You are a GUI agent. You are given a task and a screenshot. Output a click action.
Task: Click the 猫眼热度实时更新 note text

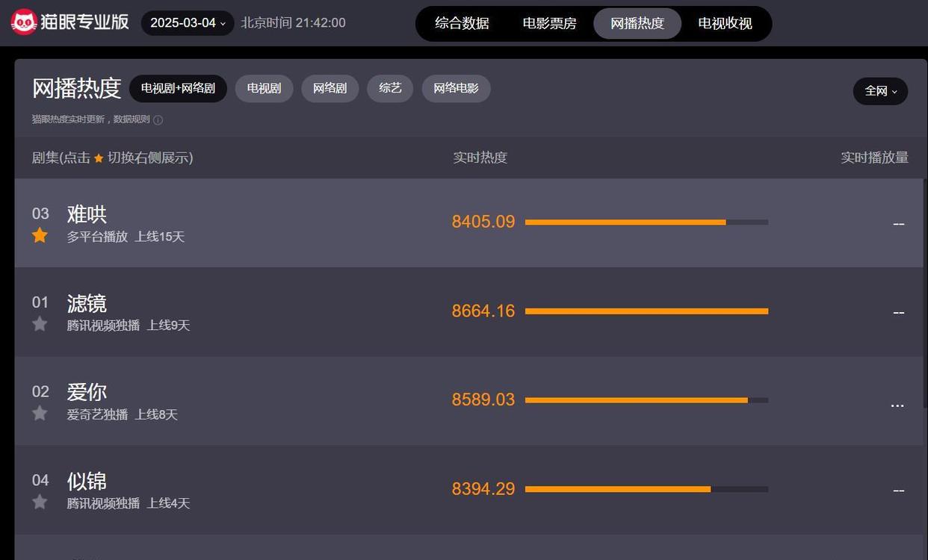(90, 119)
